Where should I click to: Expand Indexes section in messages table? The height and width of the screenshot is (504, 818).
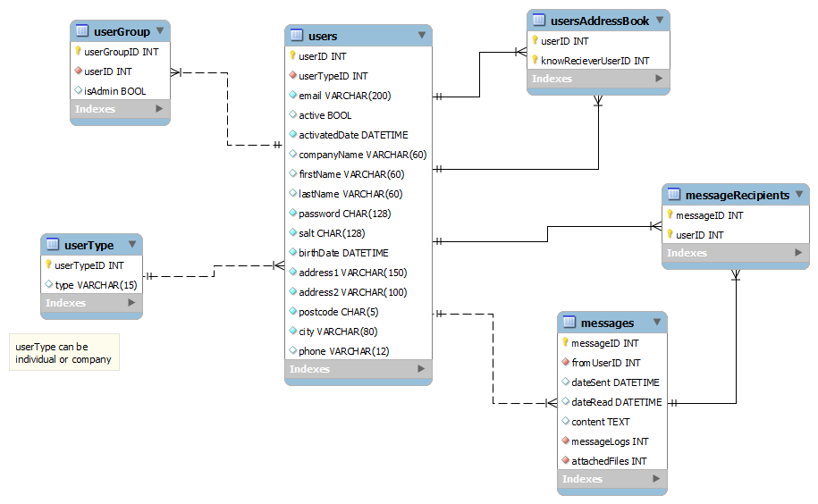coord(656,479)
